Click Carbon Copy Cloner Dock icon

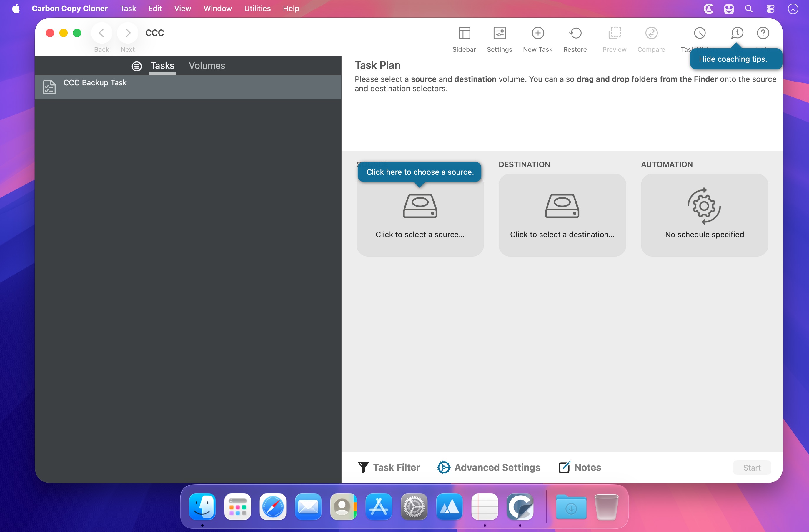click(520, 506)
